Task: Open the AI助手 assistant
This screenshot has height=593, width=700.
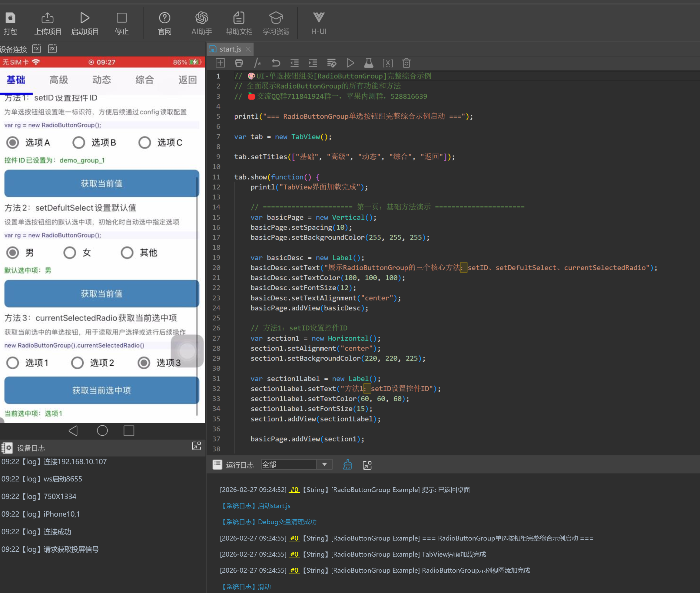Action: 201,18
